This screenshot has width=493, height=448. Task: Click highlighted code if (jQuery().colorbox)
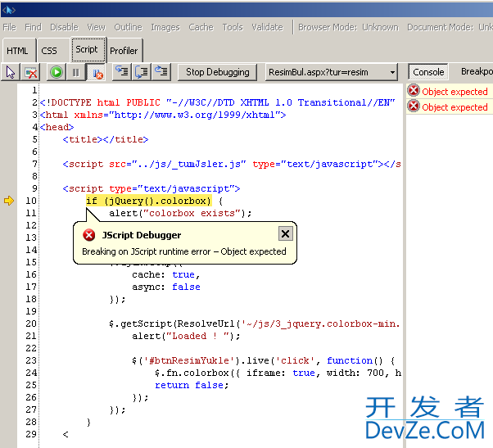point(149,201)
